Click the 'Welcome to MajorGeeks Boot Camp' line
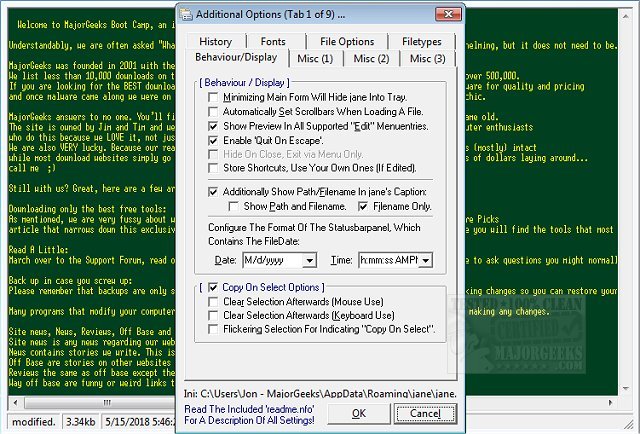The height and width of the screenshot is (434, 640). click(x=96, y=25)
